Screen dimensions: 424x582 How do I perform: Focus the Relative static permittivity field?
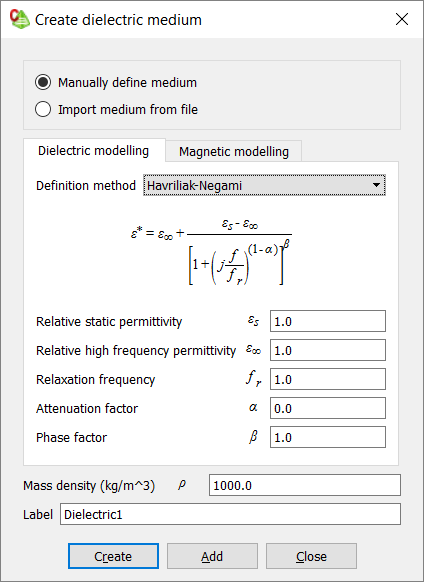point(327,321)
